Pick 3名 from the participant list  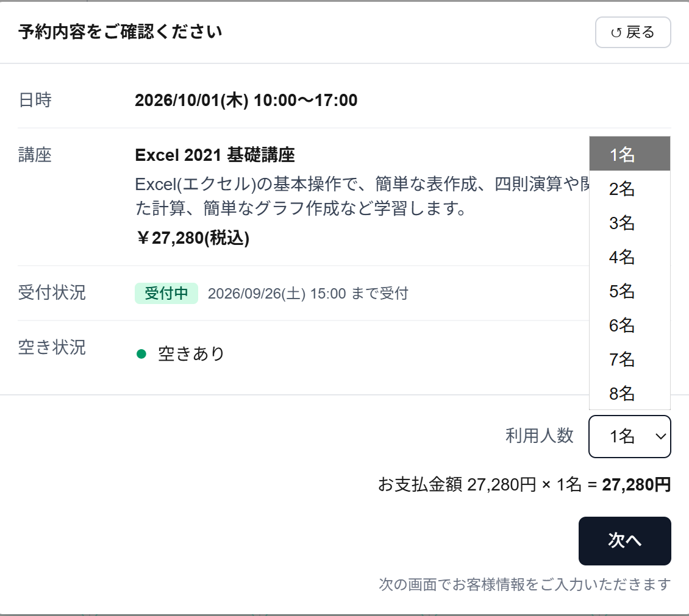click(x=630, y=222)
